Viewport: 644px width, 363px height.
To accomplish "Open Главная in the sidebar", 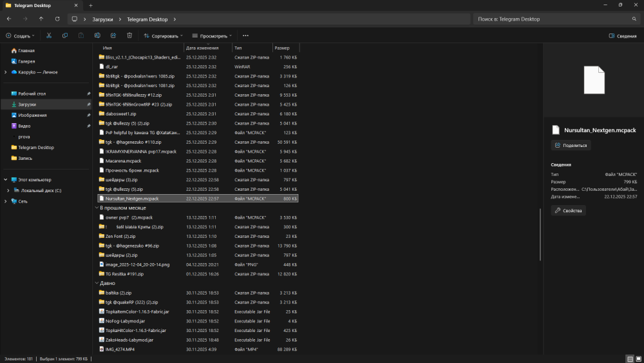I will 26,50.
